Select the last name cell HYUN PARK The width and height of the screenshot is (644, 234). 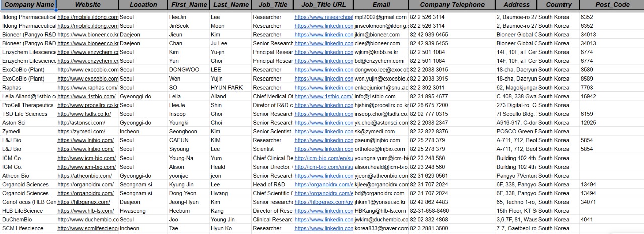click(230, 88)
